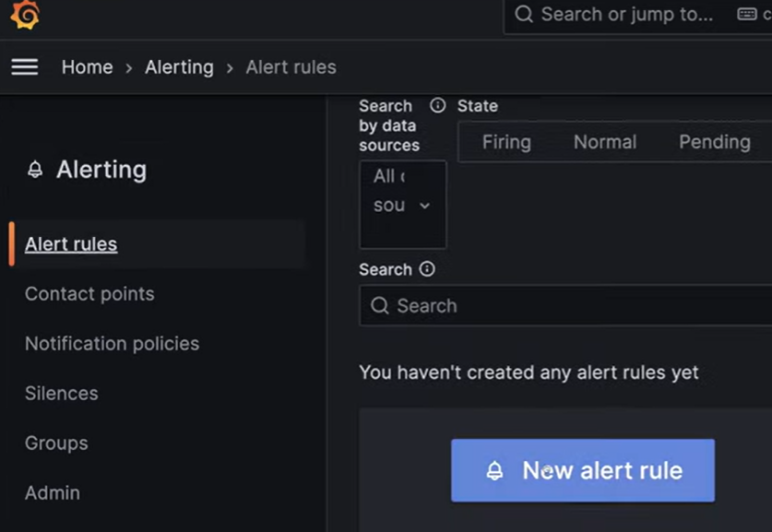The width and height of the screenshot is (772, 532).
Task: Go to Home via the breadcrumb link
Action: (x=87, y=66)
